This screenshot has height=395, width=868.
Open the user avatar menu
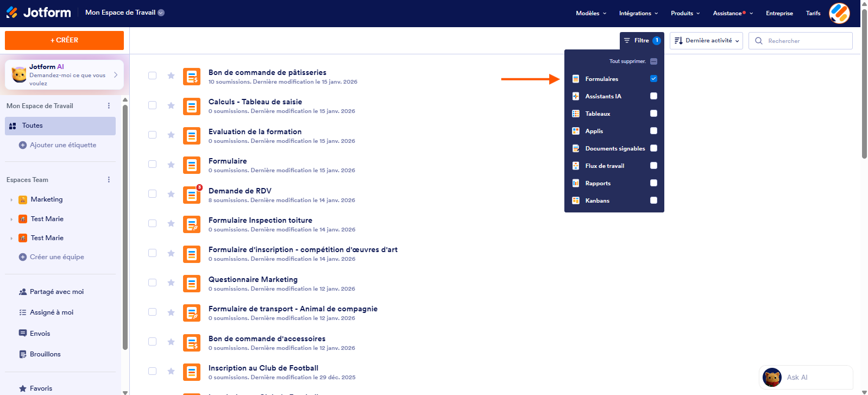coord(839,13)
